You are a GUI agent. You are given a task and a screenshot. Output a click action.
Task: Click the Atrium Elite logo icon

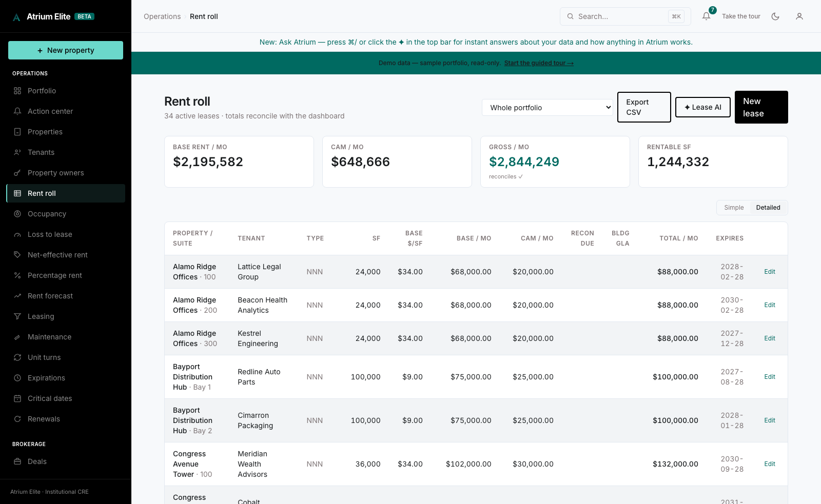[16, 17]
